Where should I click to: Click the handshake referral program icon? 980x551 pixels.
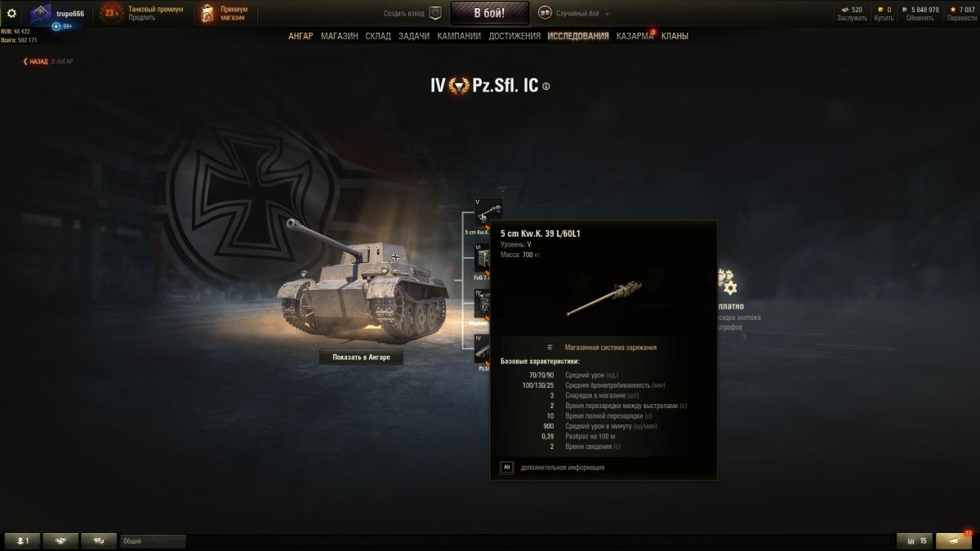[61, 540]
